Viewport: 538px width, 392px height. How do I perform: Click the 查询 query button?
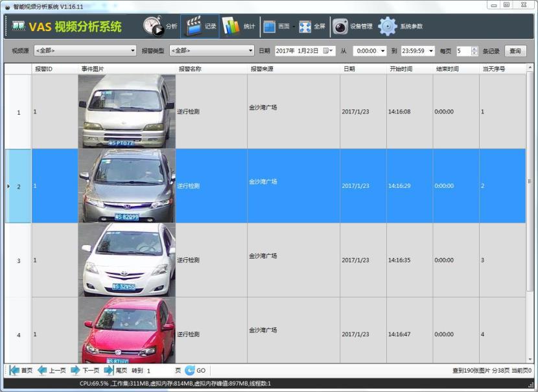click(515, 50)
